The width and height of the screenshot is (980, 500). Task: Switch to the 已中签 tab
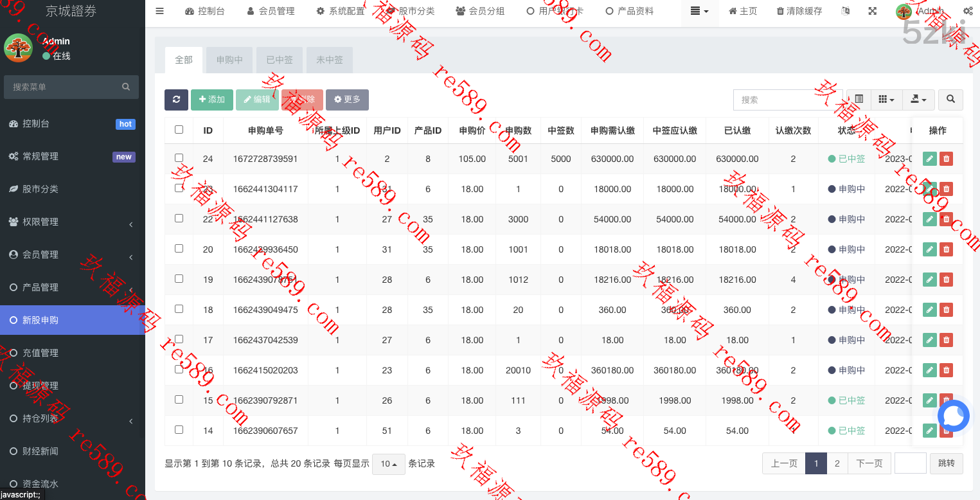click(279, 60)
